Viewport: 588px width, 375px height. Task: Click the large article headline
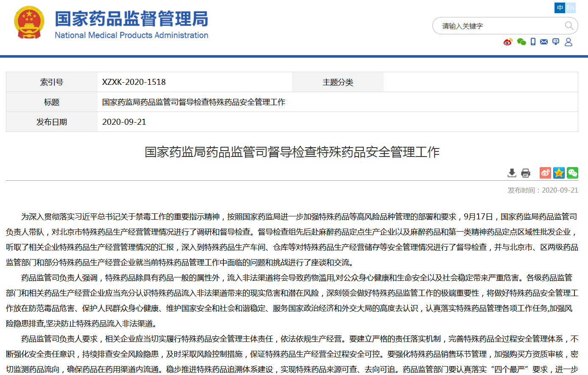[292, 152]
